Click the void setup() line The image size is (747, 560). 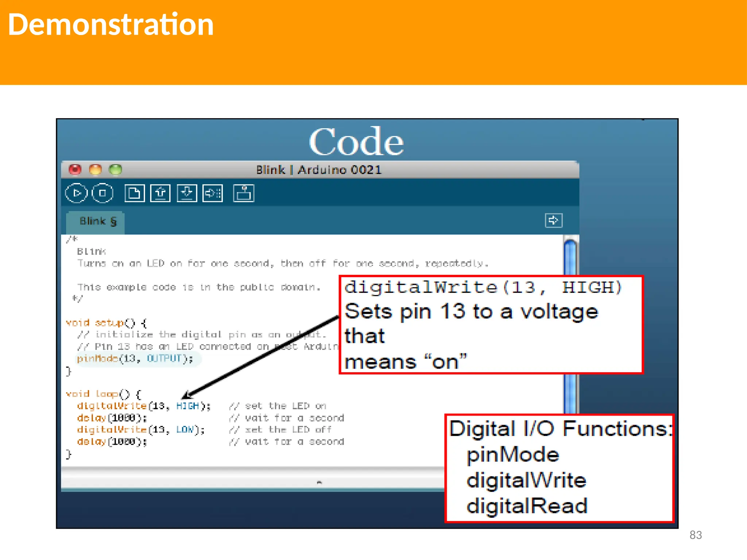pyautogui.click(x=106, y=323)
